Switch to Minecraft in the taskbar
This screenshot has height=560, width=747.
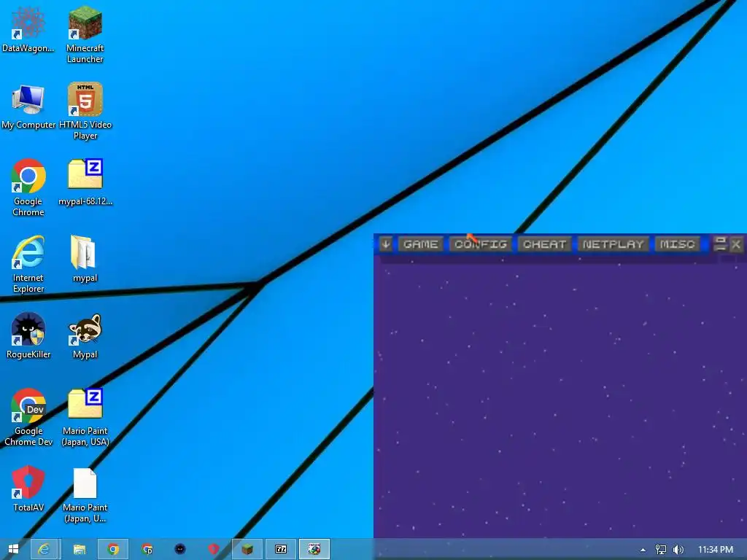coord(247,549)
